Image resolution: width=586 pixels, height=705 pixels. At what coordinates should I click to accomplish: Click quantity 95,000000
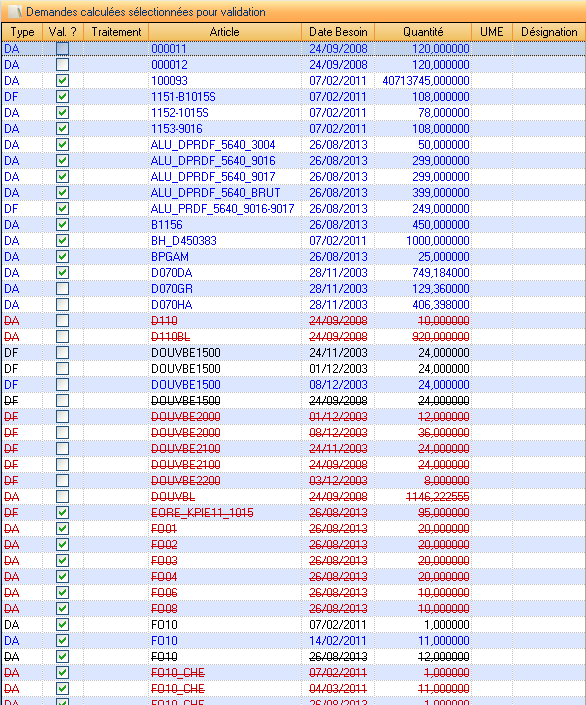point(443,513)
